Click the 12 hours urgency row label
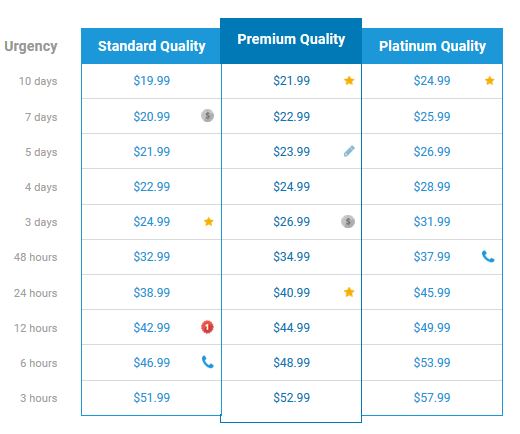 pyautogui.click(x=36, y=328)
